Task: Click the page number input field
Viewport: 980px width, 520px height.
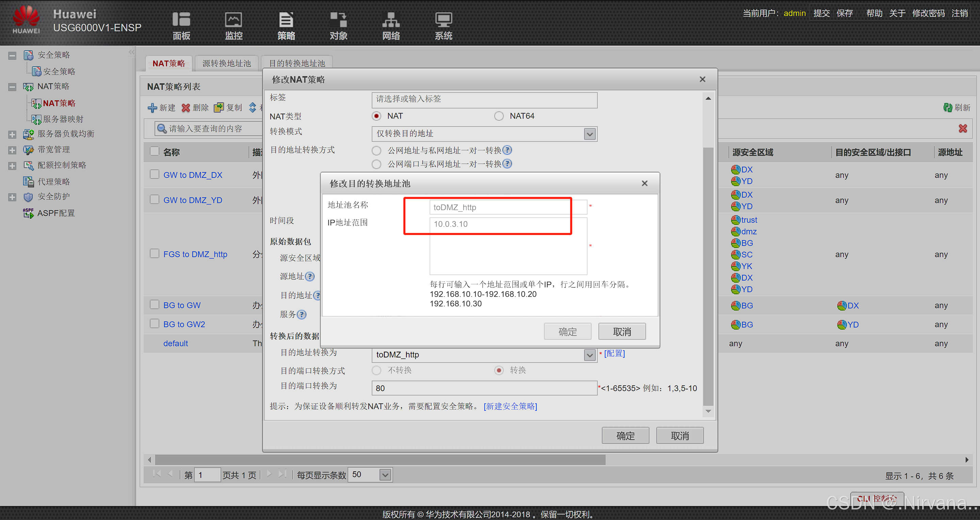Action: pyautogui.click(x=207, y=475)
